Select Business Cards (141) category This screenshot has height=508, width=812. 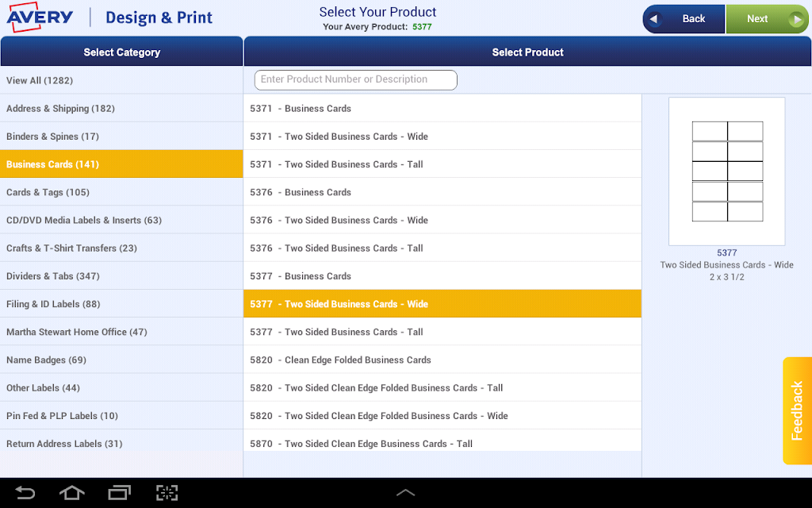point(121,164)
